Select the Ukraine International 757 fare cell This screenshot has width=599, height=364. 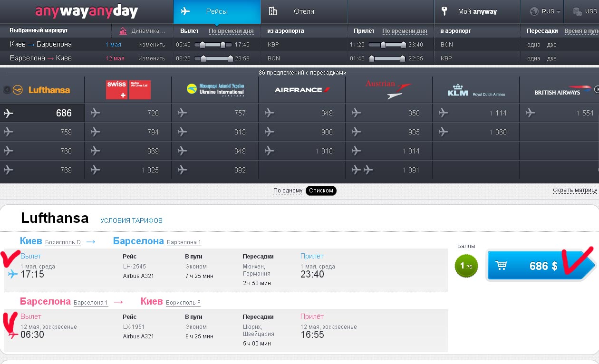pos(215,113)
